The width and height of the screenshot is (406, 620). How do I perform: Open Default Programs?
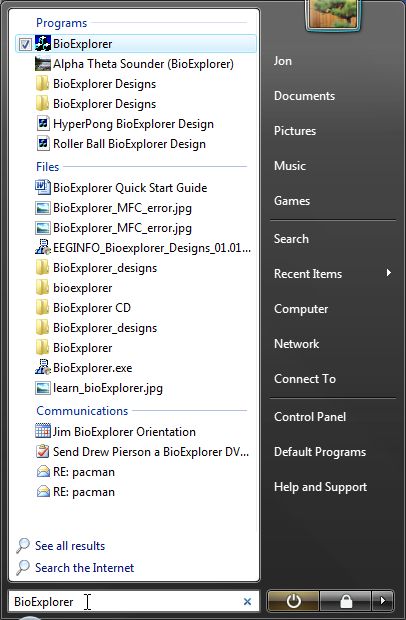[x=320, y=452]
